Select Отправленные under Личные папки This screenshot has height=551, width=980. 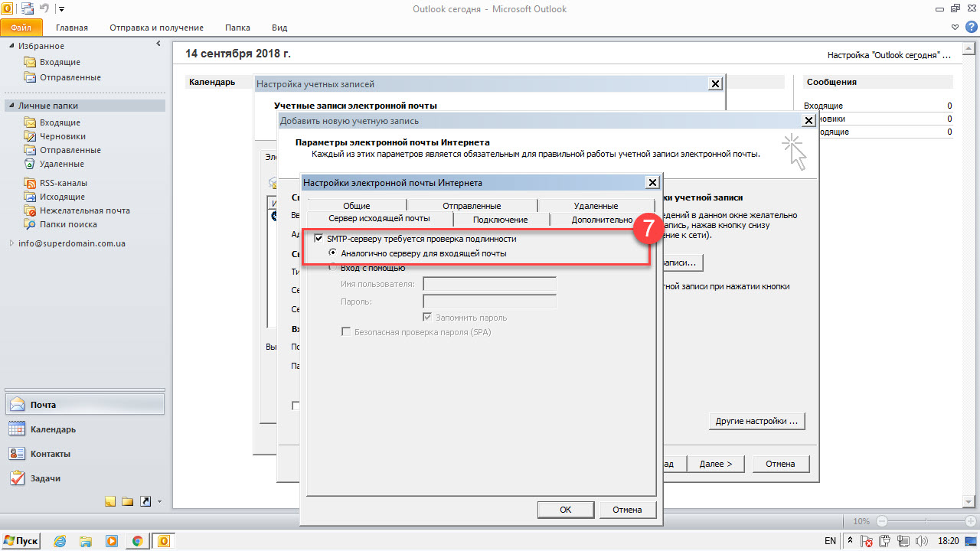(70, 150)
